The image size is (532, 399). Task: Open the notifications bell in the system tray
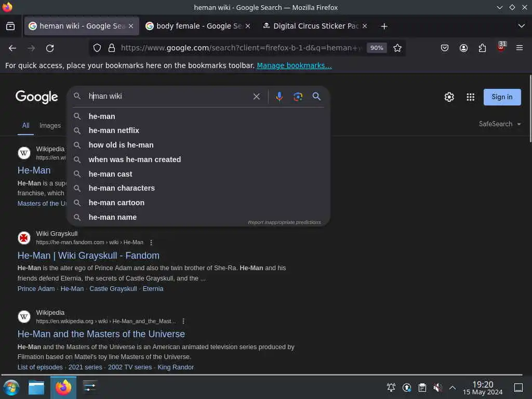391,388
